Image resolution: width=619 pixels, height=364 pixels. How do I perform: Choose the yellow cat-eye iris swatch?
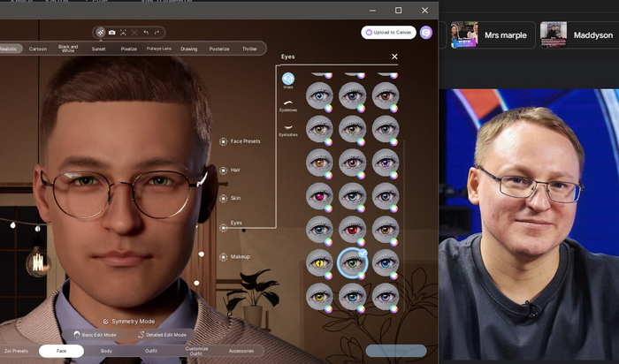tap(319, 262)
